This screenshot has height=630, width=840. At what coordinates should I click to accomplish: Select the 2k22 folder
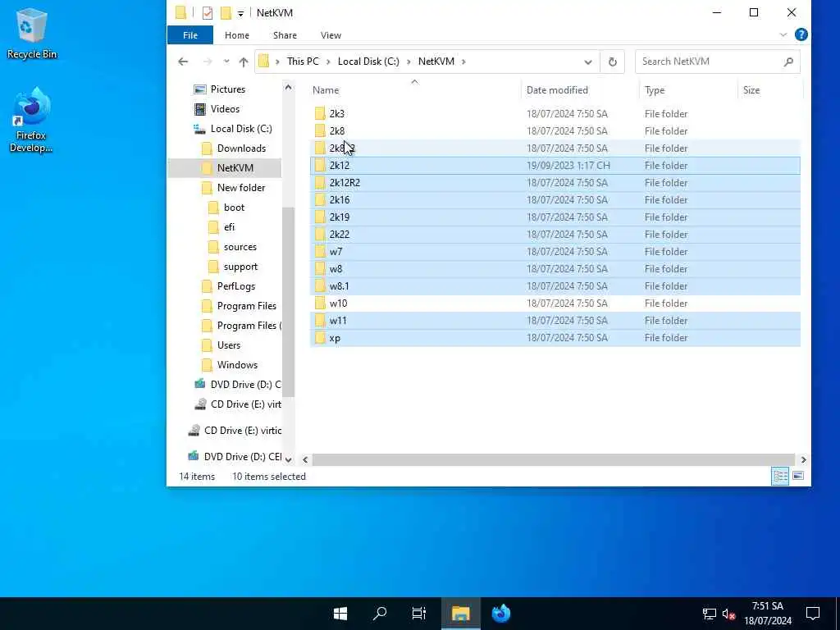click(555, 234)
